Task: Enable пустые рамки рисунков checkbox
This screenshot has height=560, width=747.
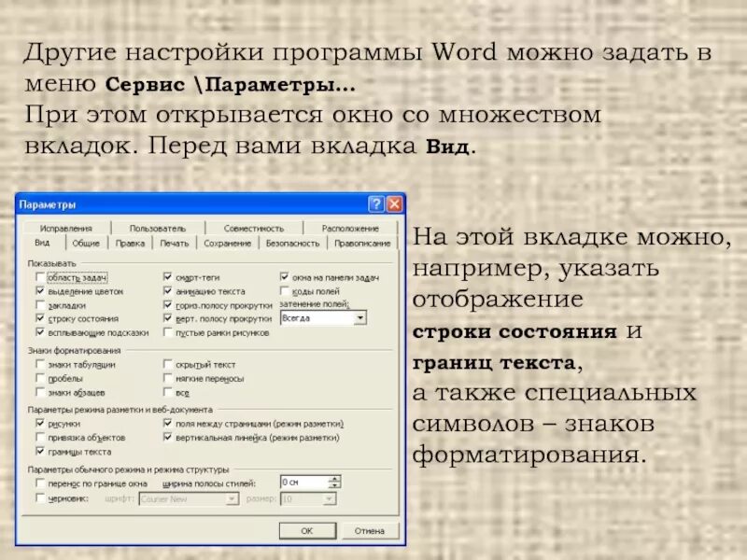Action: tap(168, 332)
